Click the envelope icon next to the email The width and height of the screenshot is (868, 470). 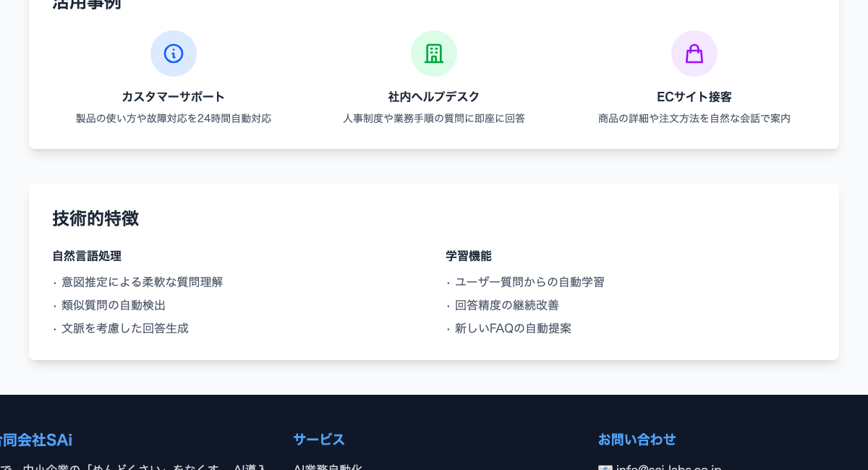coord(606,467)
